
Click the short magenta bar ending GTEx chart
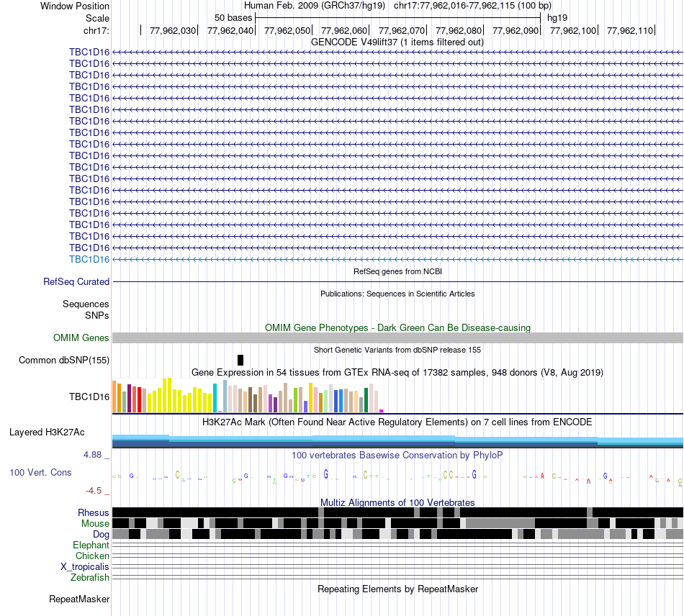pos(382,411)
